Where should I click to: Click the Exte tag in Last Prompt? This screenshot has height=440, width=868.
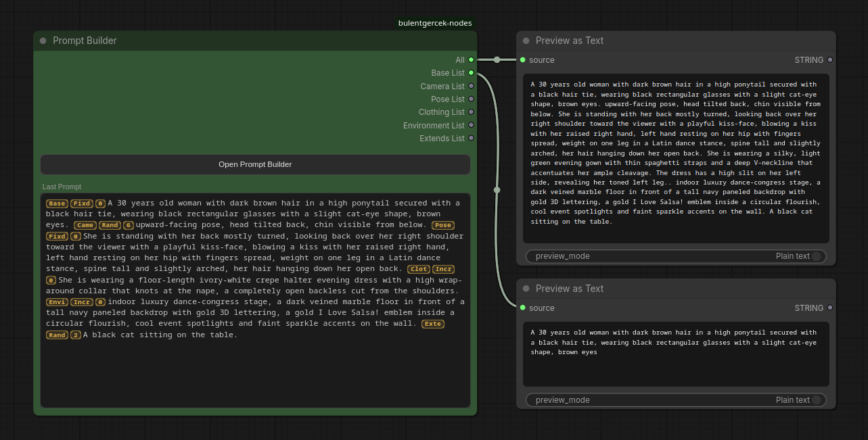pos(433,324)
